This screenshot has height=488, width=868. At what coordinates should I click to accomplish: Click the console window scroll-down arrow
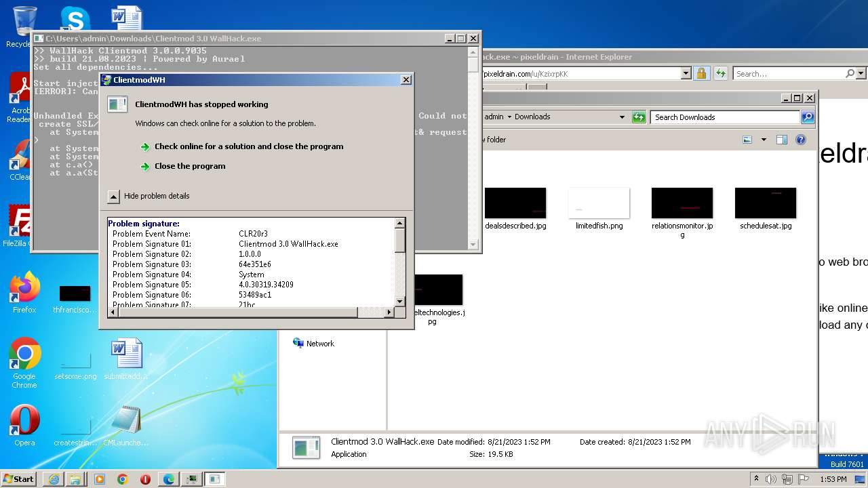click(473, 244)
